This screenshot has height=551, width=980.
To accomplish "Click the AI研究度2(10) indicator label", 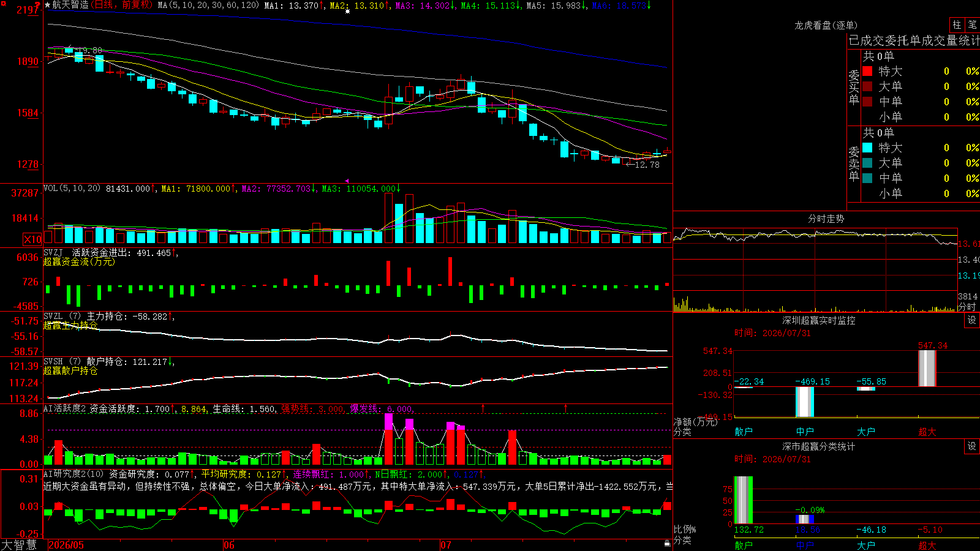I will (74, 474).
